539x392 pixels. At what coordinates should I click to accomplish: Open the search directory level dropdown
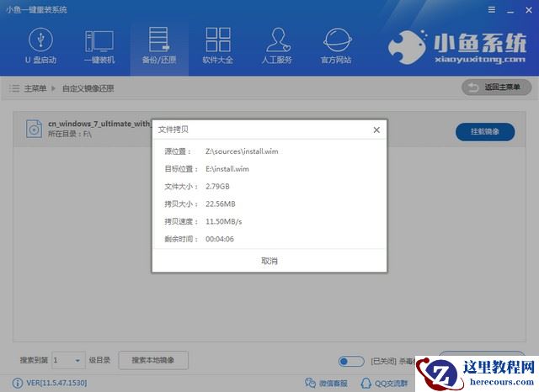68,360
